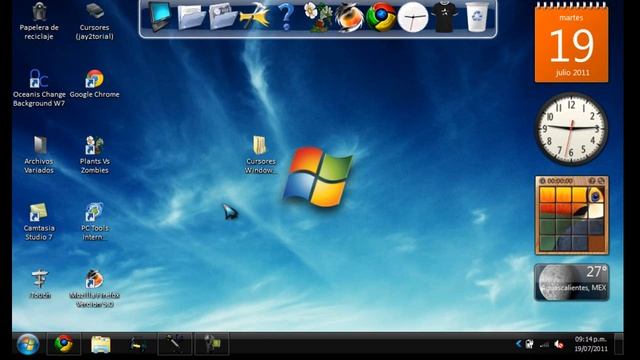Click the puzzle gadget shuffle button

[x=601, y=181]
